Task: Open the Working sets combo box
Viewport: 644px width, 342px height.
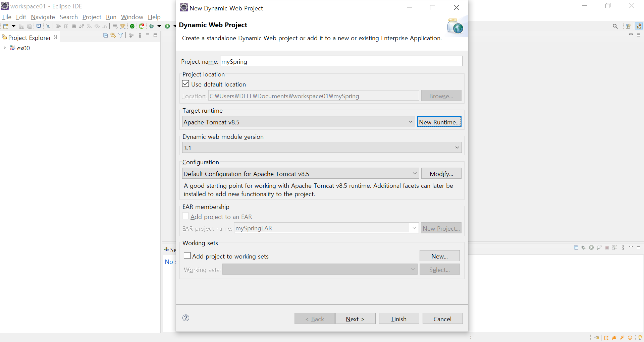Action: point(320,269)
